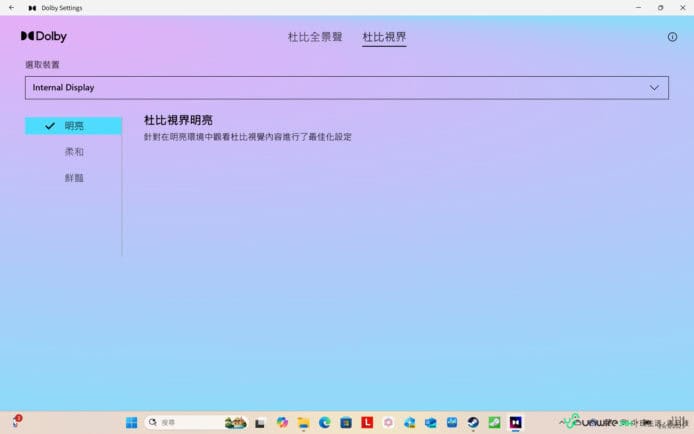The width and height of the screenshot is (694, 434).
Task: Click the 選取裝置 label
Action: [x=42, y=65]
